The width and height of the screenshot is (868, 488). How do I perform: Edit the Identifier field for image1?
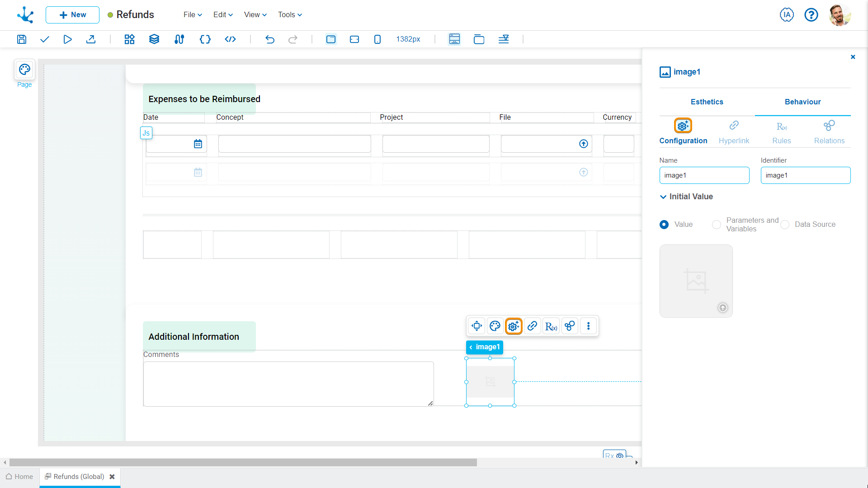pyautogui.click(x=805, y=175)
